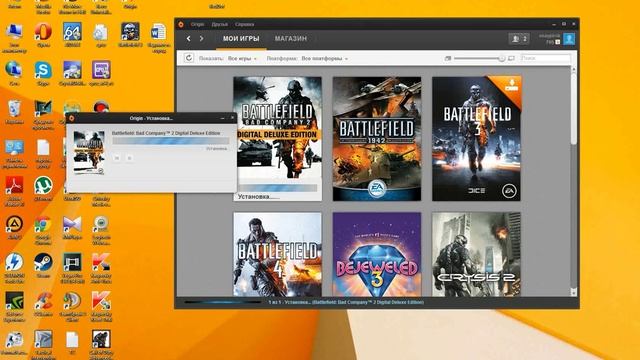The height and width of the screenshot is (360, 640).
Task: Minimize the Origin install dialog
Action: 222,118
